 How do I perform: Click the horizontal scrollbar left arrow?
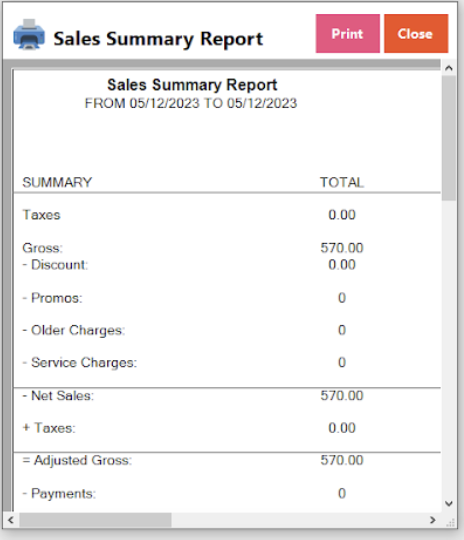(x=11, y=520)
